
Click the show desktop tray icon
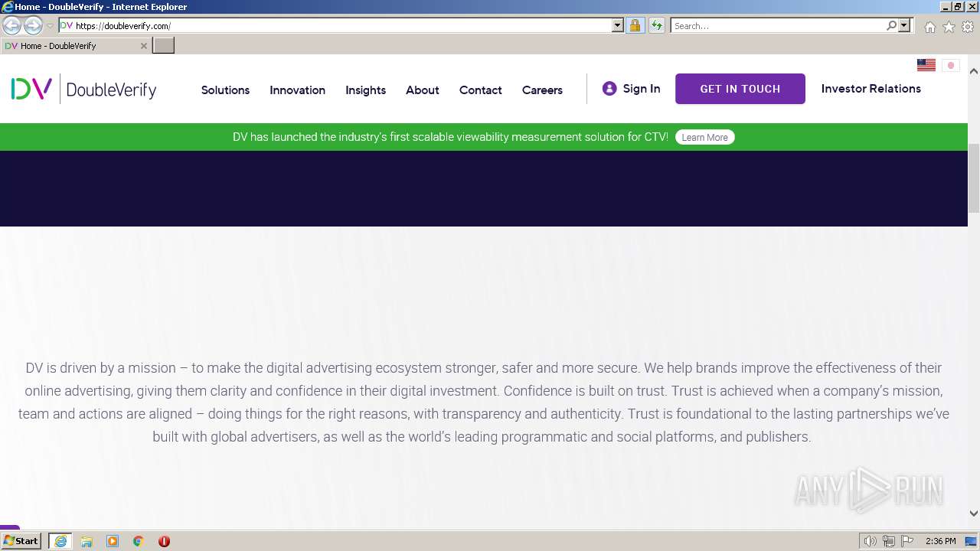pos(971,541)
